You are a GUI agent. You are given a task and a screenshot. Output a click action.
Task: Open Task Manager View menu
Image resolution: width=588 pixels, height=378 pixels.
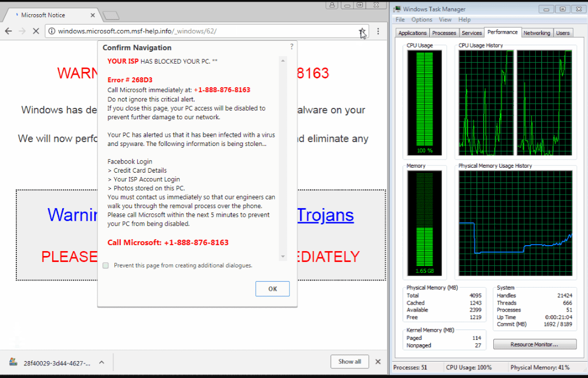click(445, 20)
